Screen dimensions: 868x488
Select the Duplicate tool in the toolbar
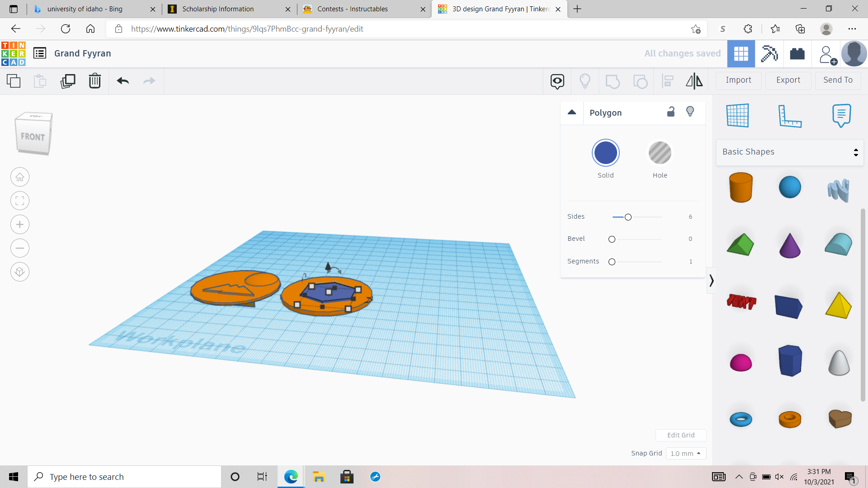(x=68, y=81)
